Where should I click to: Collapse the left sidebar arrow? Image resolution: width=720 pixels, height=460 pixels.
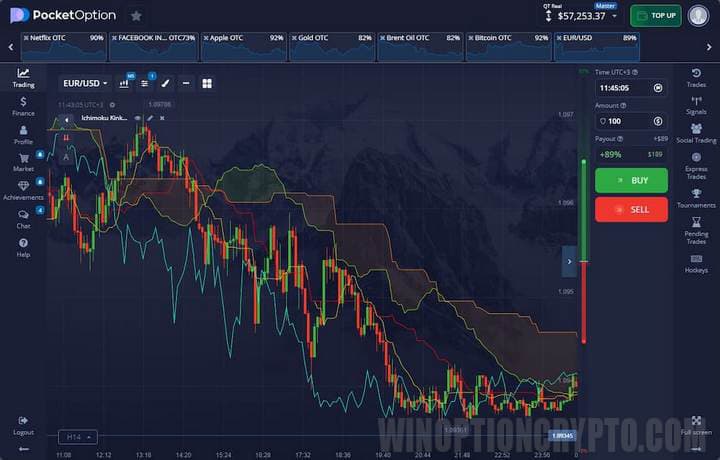(24, 449)
